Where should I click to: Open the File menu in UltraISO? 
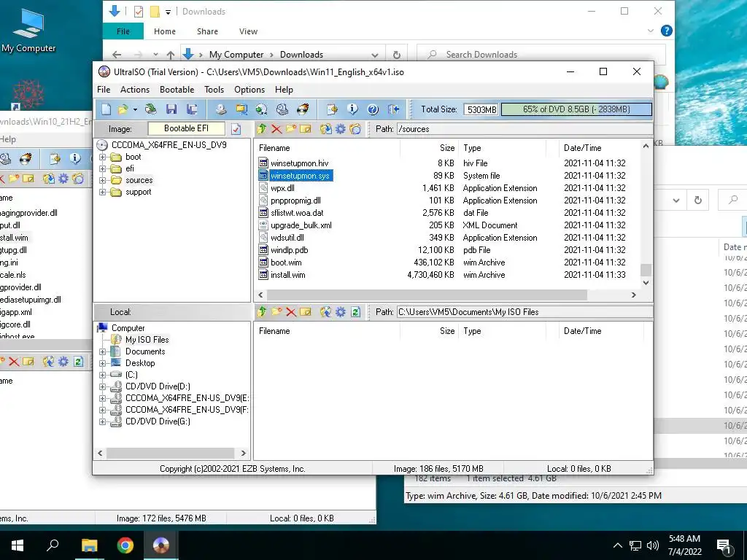[x=104, y=90]
